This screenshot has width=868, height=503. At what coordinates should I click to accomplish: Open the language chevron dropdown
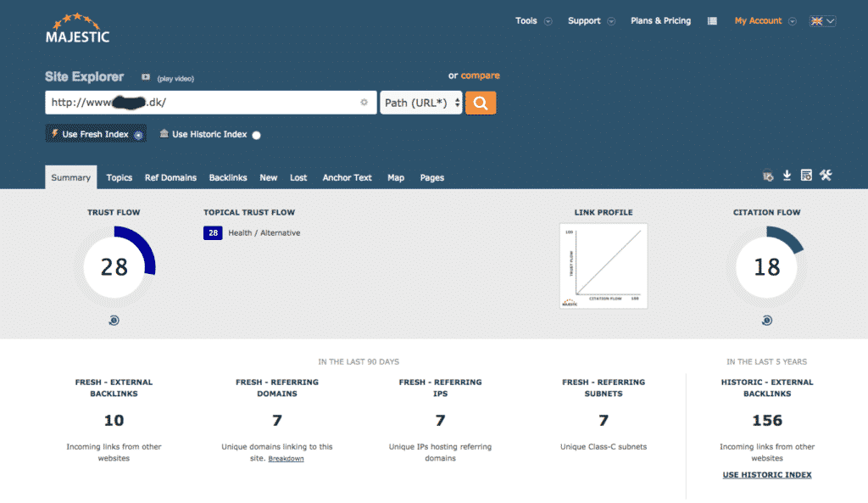point(830,21)
